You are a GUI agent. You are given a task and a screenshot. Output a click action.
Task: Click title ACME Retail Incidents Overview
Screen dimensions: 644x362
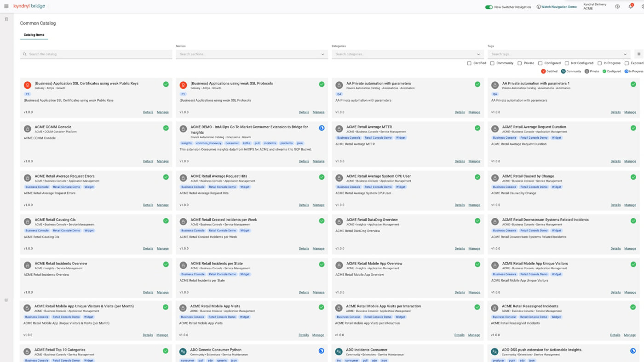pyautogui.click(x=61, y=263)
